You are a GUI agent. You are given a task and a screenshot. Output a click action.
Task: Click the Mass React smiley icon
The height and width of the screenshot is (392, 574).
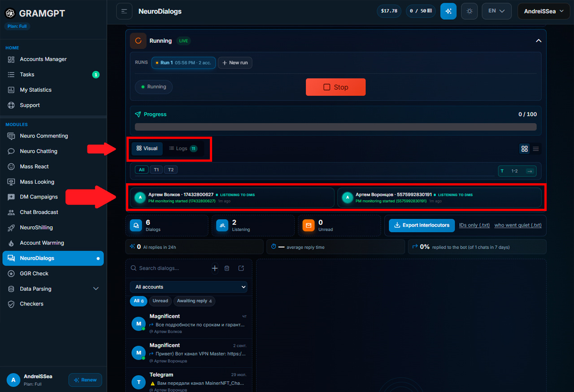coord(11,166)
